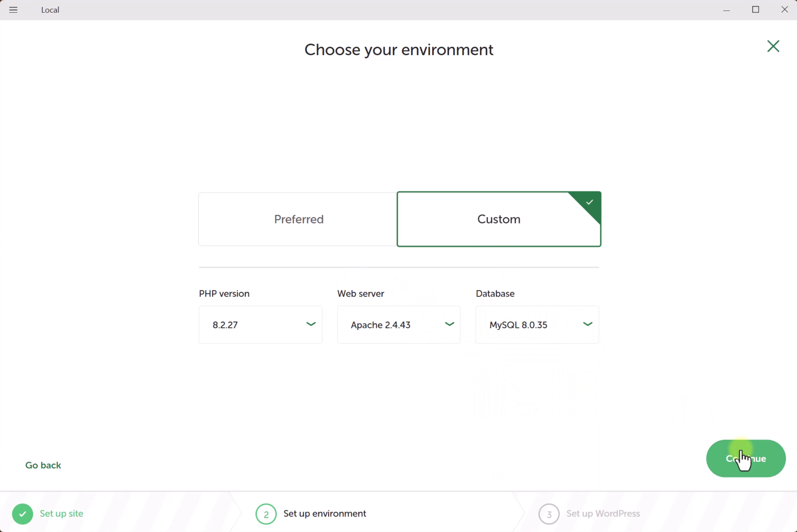Click the step 2 circle icon
Viewport: 797px width, 532px height.
[266, 514]
